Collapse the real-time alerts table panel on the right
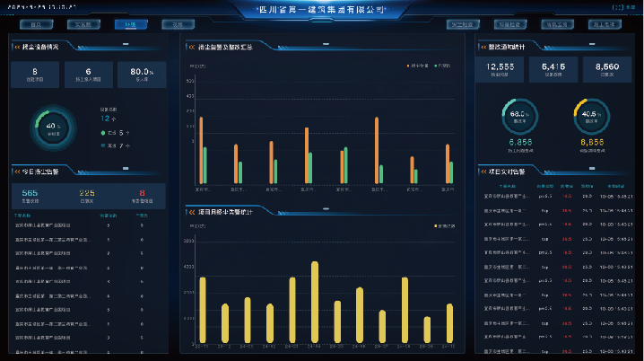644x361 pixels. (483, 169)
